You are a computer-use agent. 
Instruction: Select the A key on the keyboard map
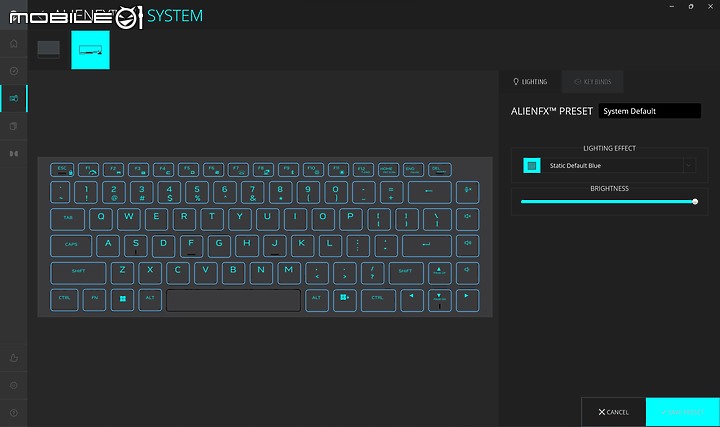(x=108, y=246)
